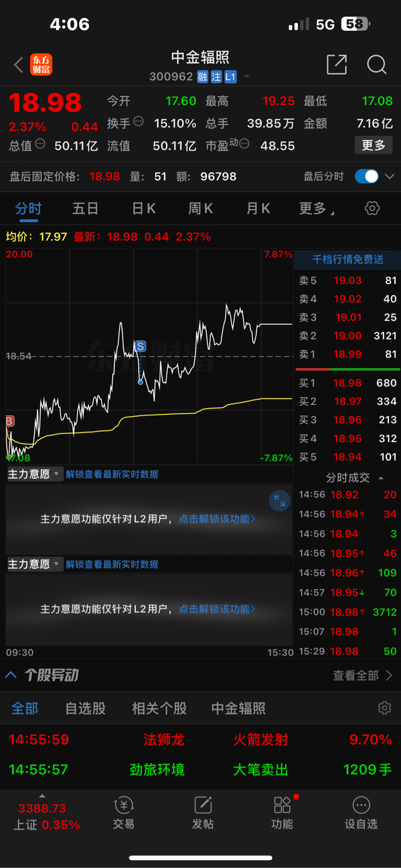Viewport: 401px width, 868px height.
Task: Open 千档行情免费送 promotion banner
Action: pos(348,260)
